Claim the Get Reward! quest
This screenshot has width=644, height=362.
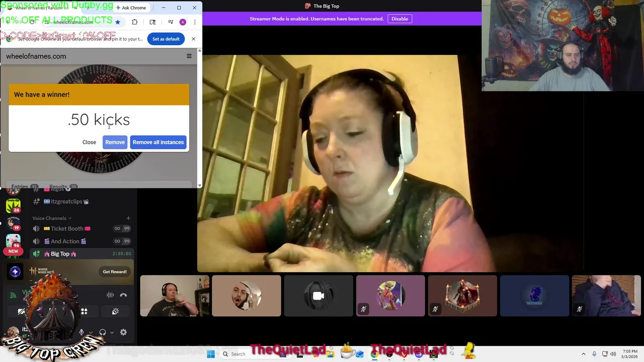115,271
